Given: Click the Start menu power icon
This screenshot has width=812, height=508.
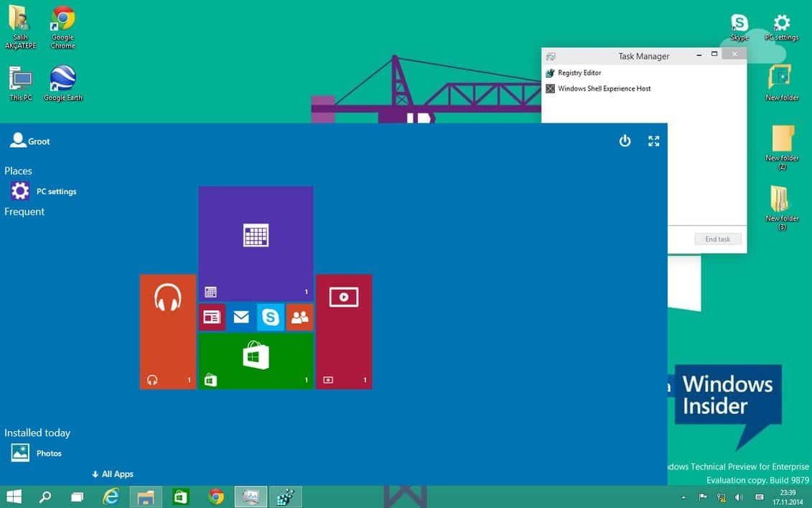Looking at the screenshot, I should click(625, 141).
